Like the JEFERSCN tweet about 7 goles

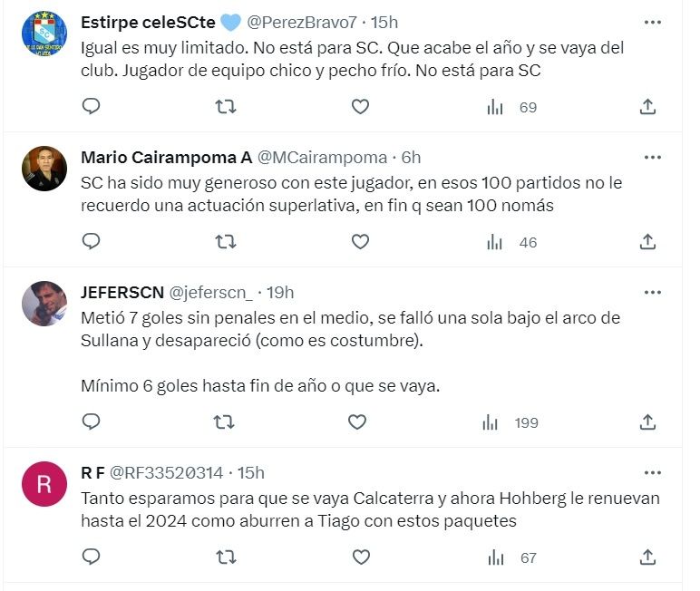(x=357, y=421)
